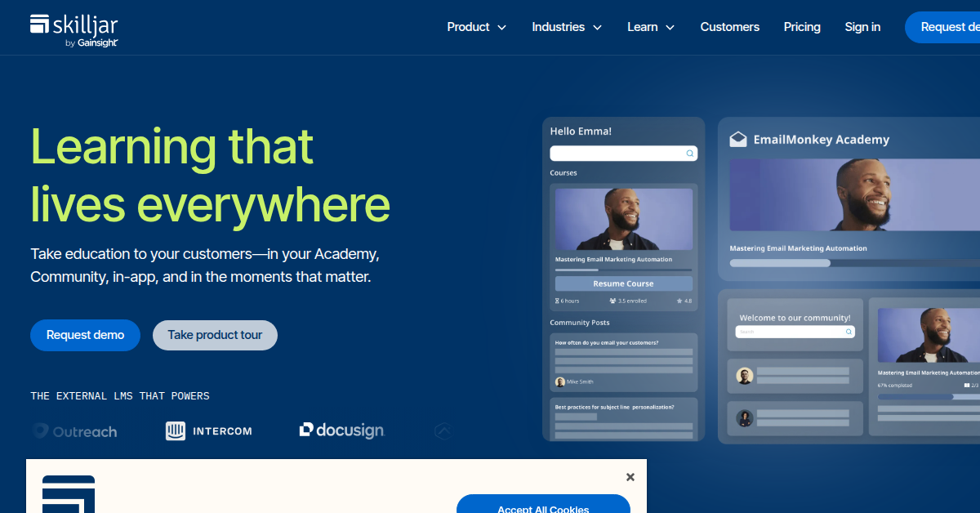Go to the Customers page
Viewport: 980px width, 513px height.
730,27
